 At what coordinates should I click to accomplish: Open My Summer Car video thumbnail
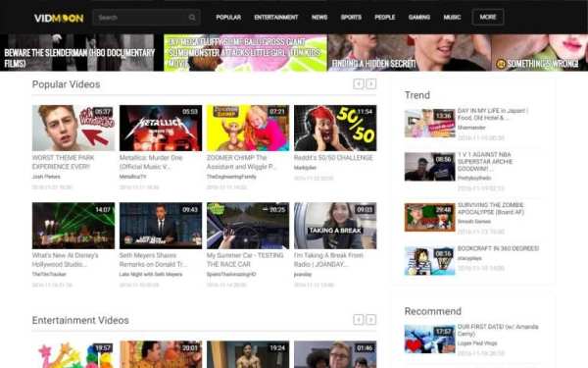pos(248,226)
